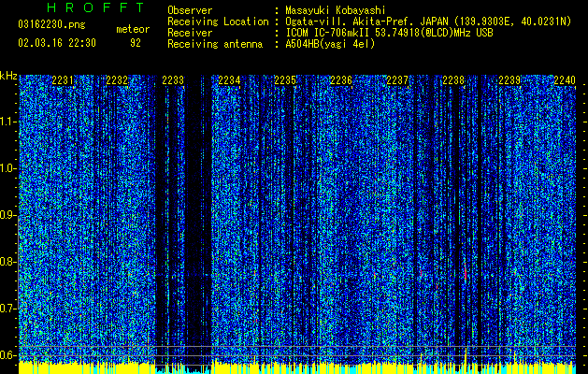588x374 pixels.
Task: Click time marker 2240
Action: [x=565, y=80]
